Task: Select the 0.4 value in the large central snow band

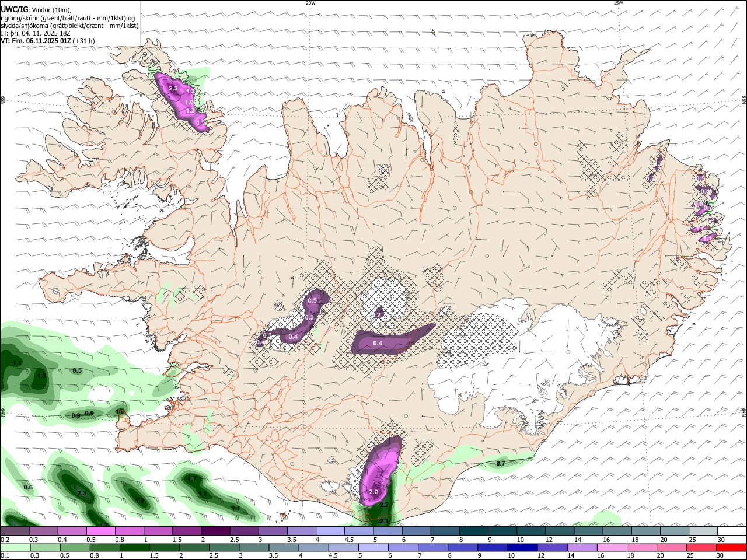Action: [x=378, y=343]
